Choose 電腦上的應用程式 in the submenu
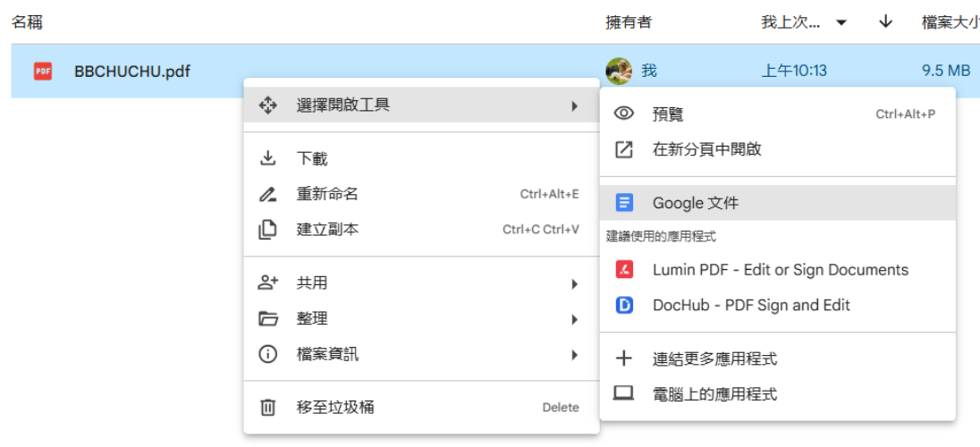Image resolution: width=980 pixels, height=447 pixels. pyautogui.click(x=714, y=394)
